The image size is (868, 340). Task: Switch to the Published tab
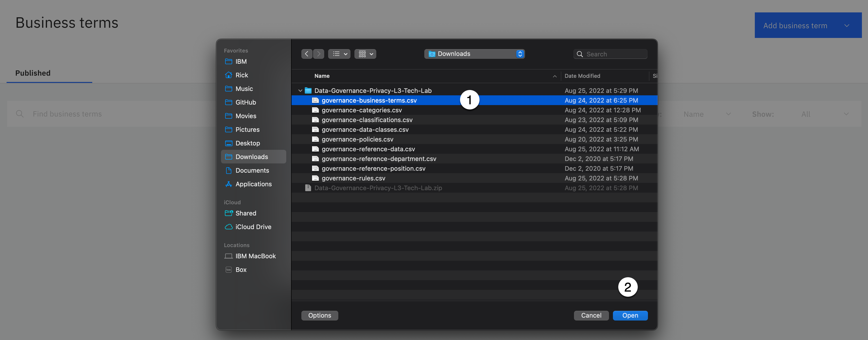33,73
